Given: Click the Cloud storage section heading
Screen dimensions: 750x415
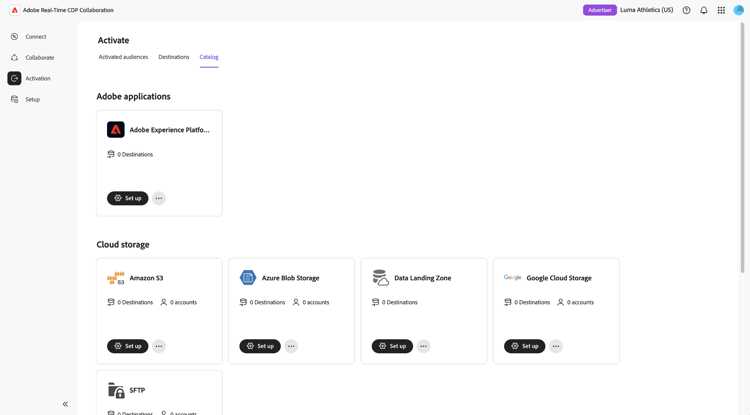Looking at the screenshot, I should click(123, 244).
